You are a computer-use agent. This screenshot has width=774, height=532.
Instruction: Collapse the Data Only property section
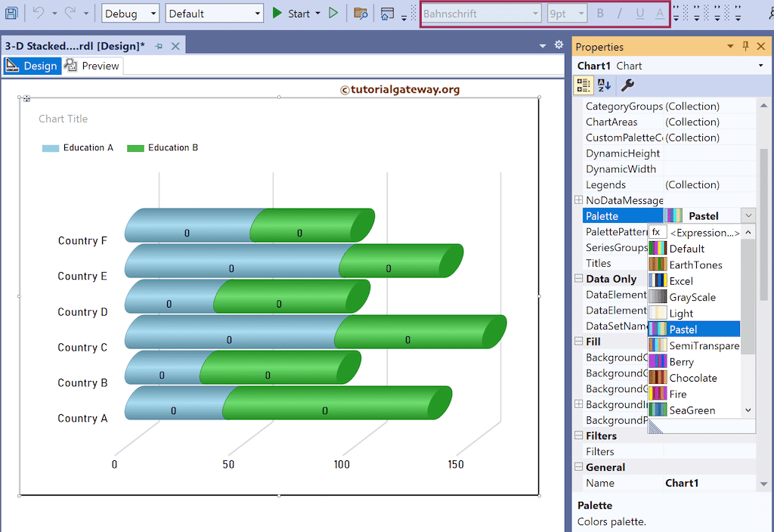point(579,279)
